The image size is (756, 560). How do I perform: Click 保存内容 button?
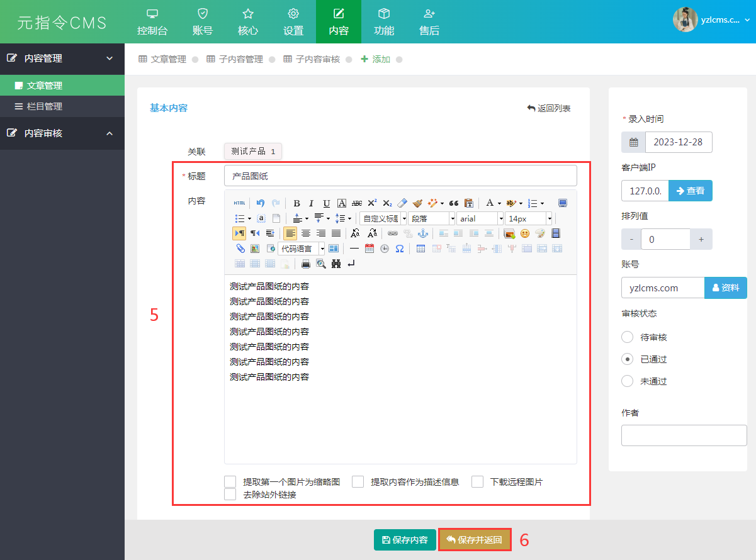click(x=405, y=540)
